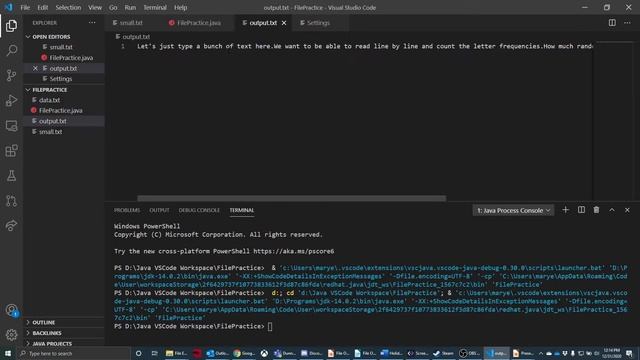Click the Explorer more actions ellipsis

[92, 23]
